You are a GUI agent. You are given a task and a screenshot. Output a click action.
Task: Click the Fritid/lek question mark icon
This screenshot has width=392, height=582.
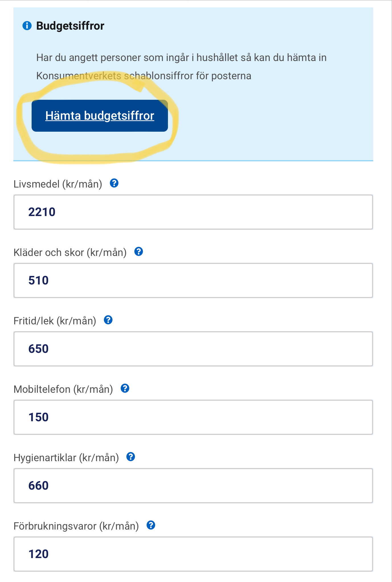(108, 320)
